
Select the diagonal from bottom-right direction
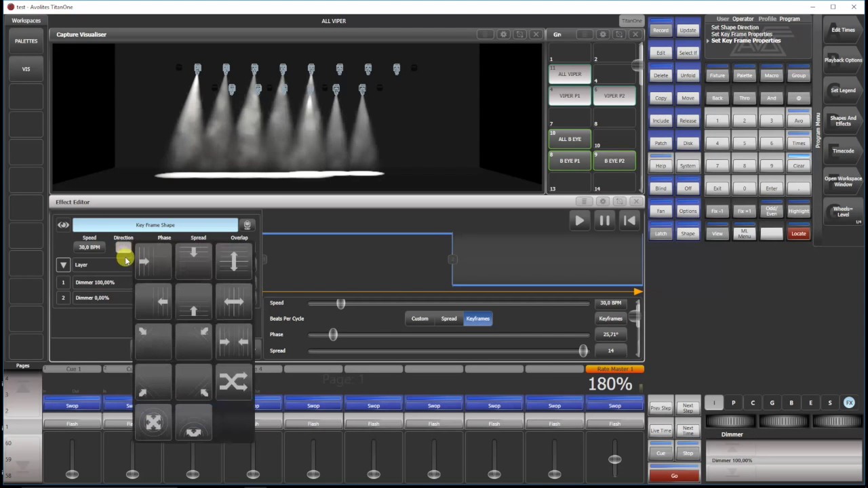(193, 382)
